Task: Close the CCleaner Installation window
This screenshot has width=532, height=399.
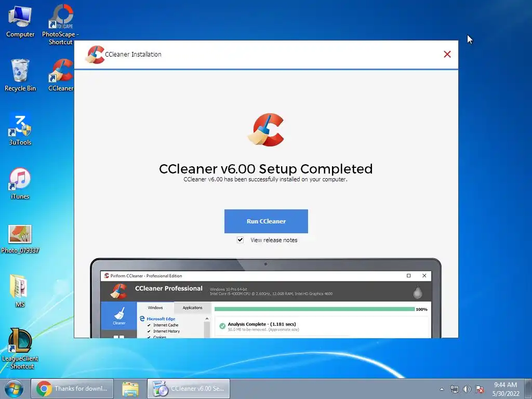Action: [x=447, y=54]
